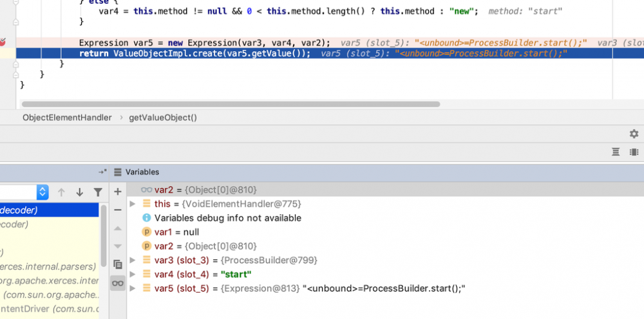Click the fold marker on else line
This screenshot has width=644, height=319.
15,3
